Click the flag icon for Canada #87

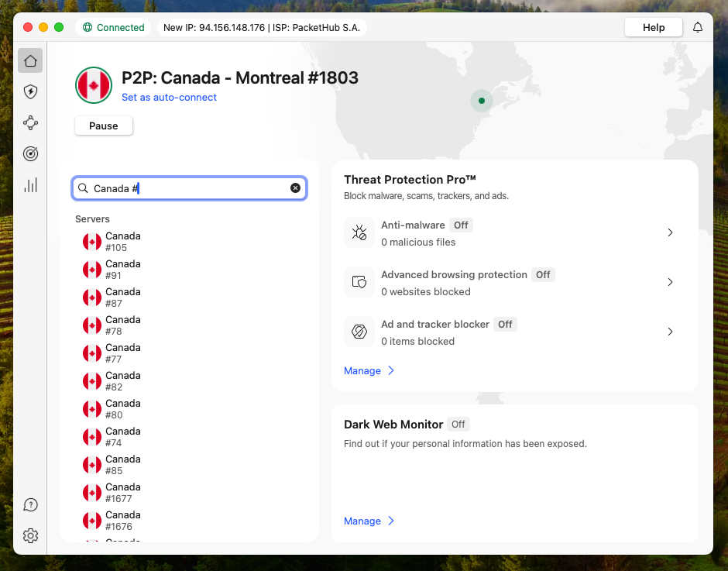click(x=92, y=298)
